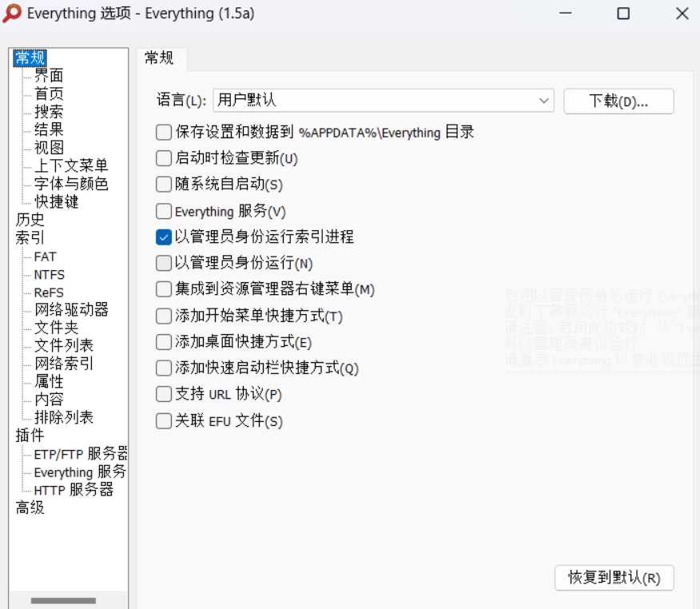Click the tree panel horizontal scrollbar
Image resolution: width=700 pixels, height=609 pixels.
coord(63,600)
